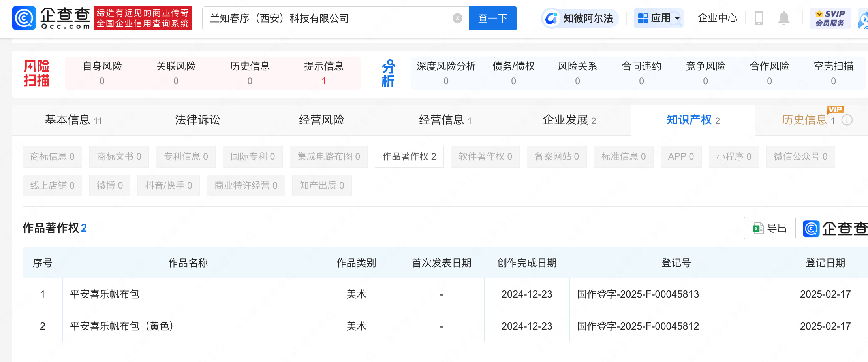Switch to the 法律诉讼 tab
The image size is (868, 362).
coord(197,120)
